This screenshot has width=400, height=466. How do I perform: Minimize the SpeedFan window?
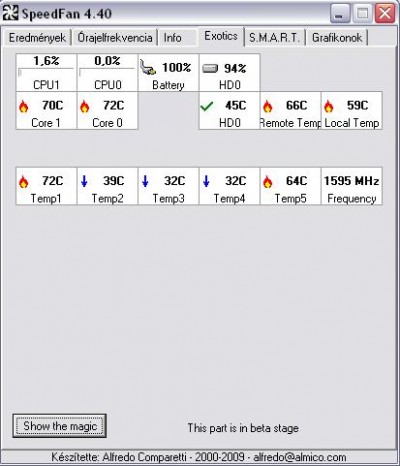340,14
